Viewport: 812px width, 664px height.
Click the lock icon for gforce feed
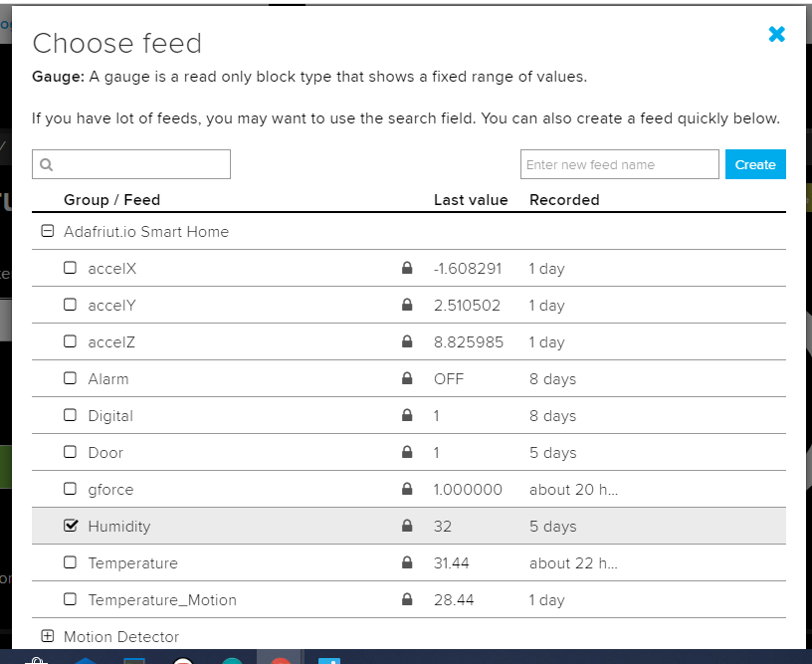[x=406, y=489]
